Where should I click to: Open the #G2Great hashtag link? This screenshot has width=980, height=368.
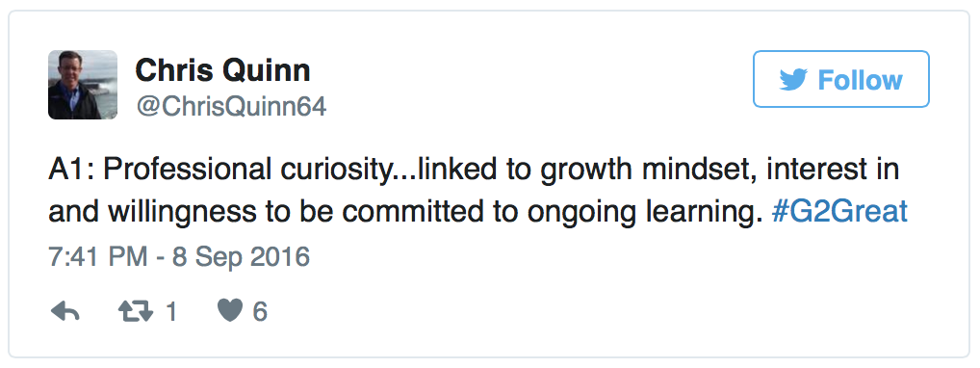click(839, 213)
